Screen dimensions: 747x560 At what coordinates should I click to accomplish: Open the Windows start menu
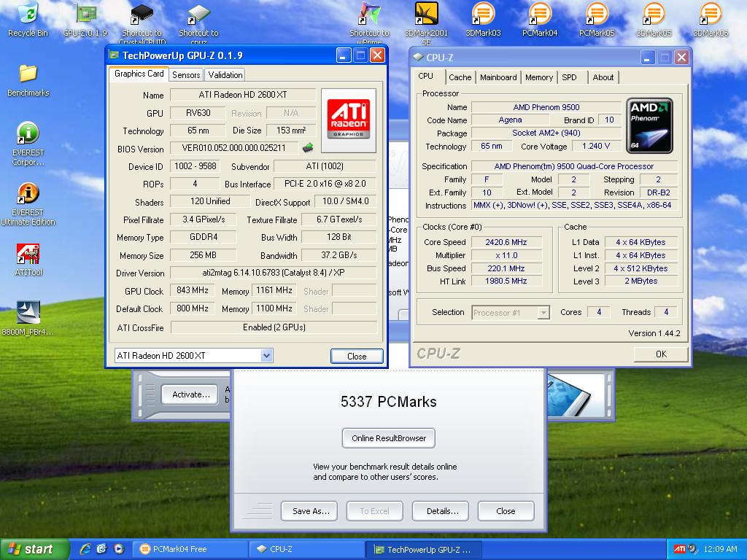34,549
